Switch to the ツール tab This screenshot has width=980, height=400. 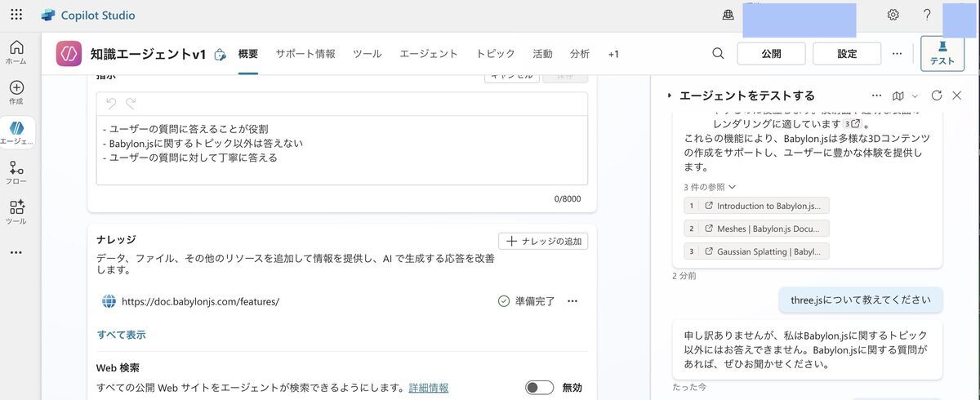click(x=367, y=54)
